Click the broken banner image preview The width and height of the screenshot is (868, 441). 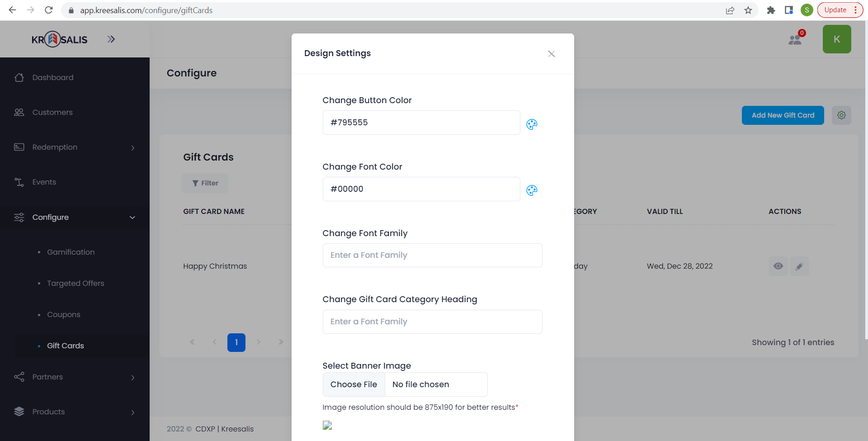(x=327, y=425)
